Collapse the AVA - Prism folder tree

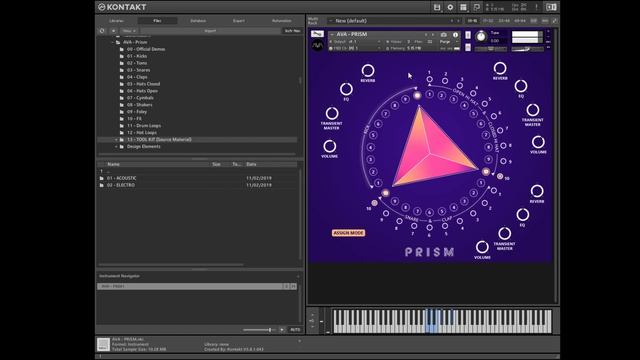pos(113,42)
